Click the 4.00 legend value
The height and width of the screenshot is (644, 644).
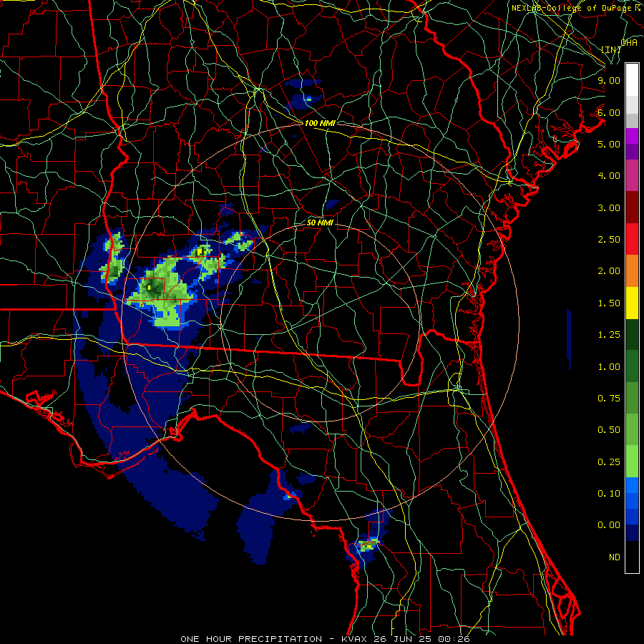click(x=609, y=176)
